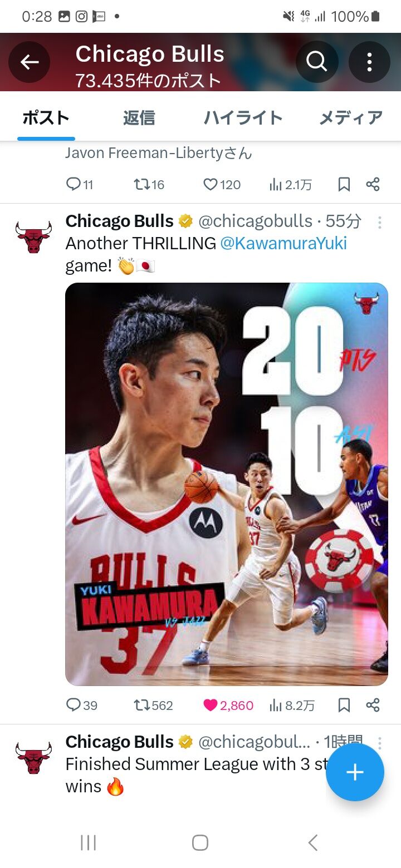Image resolution: width=401 pixels, height=868 pixels.
Task: Open Chicago Bulls name on Kawamura post
Action: tap(120, 221)
